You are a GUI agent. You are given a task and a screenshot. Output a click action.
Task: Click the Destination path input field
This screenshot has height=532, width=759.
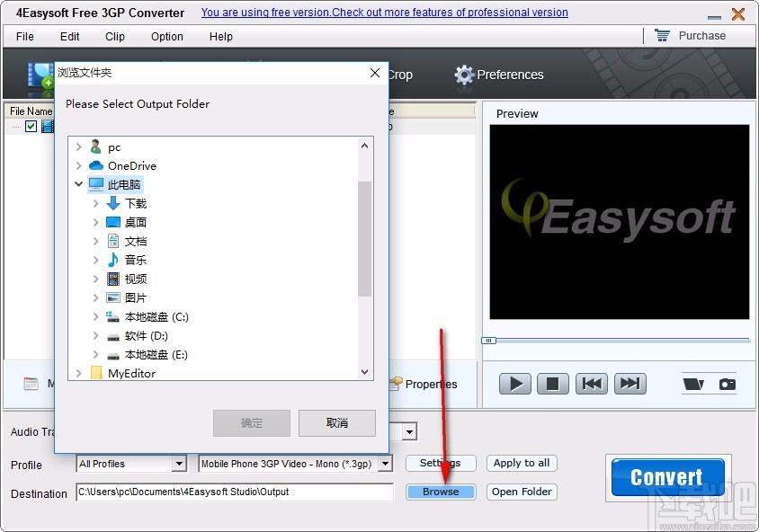click(235, 492)
